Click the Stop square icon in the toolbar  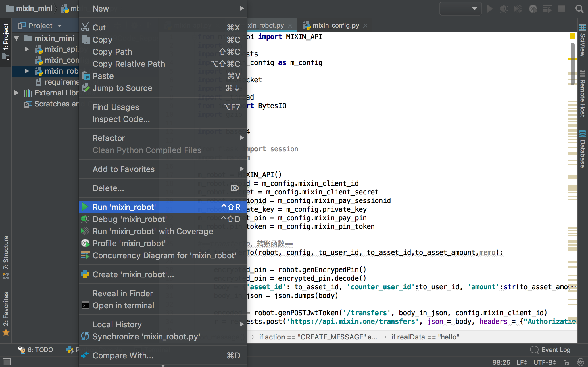click(x=561, y=9)
